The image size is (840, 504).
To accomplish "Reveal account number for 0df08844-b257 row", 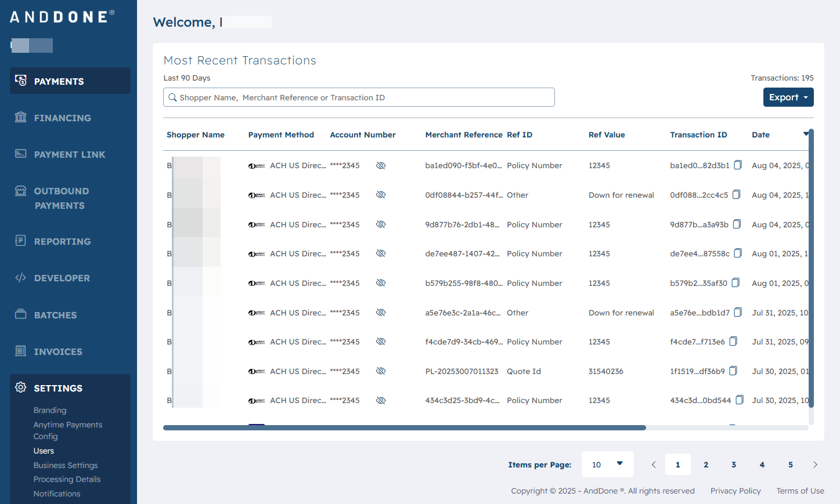I will 381,195.
